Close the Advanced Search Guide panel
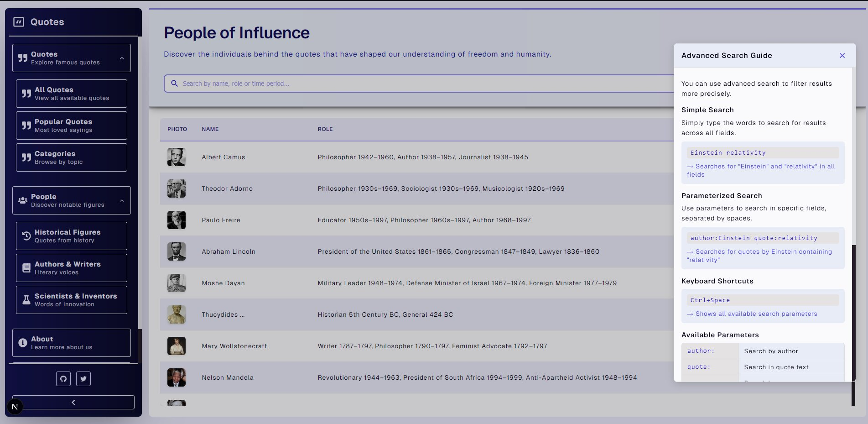Viewport: 868px width, 424px height. pyautogui.click(x=842, y=56)
